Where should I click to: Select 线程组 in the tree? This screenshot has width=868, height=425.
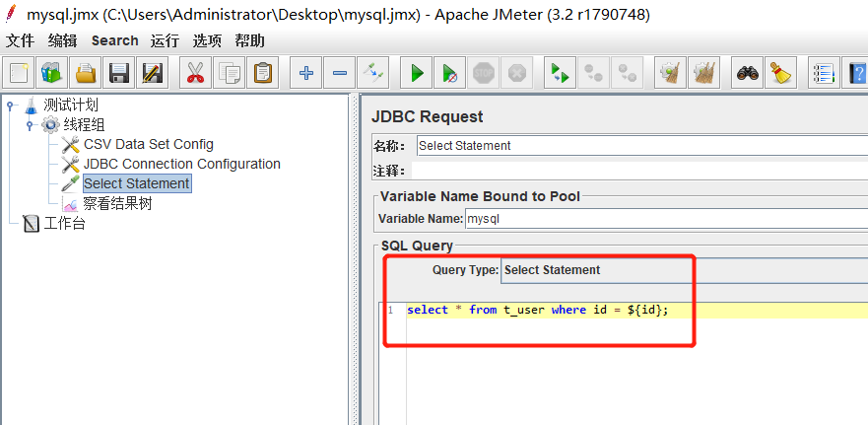point(84,124)
